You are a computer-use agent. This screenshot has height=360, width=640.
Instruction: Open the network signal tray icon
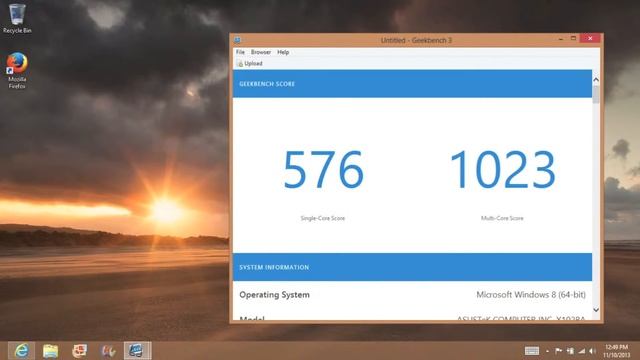582,351
